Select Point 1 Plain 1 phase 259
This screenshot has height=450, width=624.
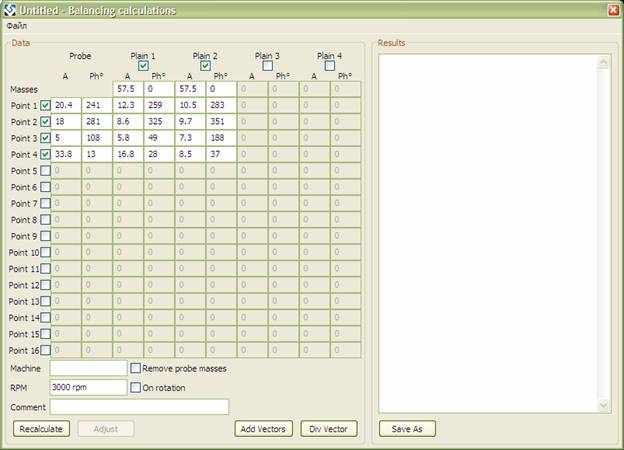click(x=159, y=105)
